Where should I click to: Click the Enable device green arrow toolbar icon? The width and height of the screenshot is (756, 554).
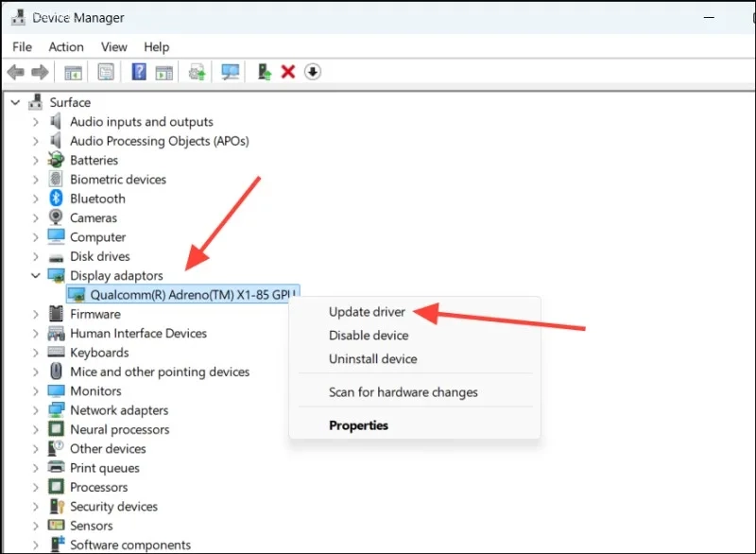[x=264, y=72]
